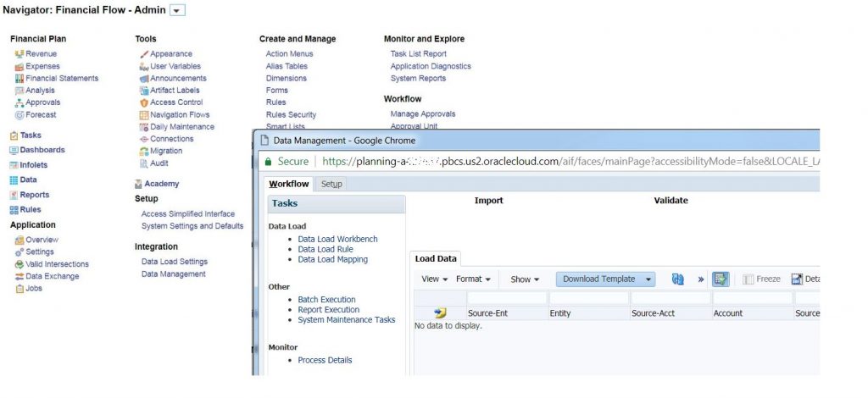The height and width of the screenshot is (398, 868).
Task: Open Action Menus in Create and Manage
Action: click(290, 53)
